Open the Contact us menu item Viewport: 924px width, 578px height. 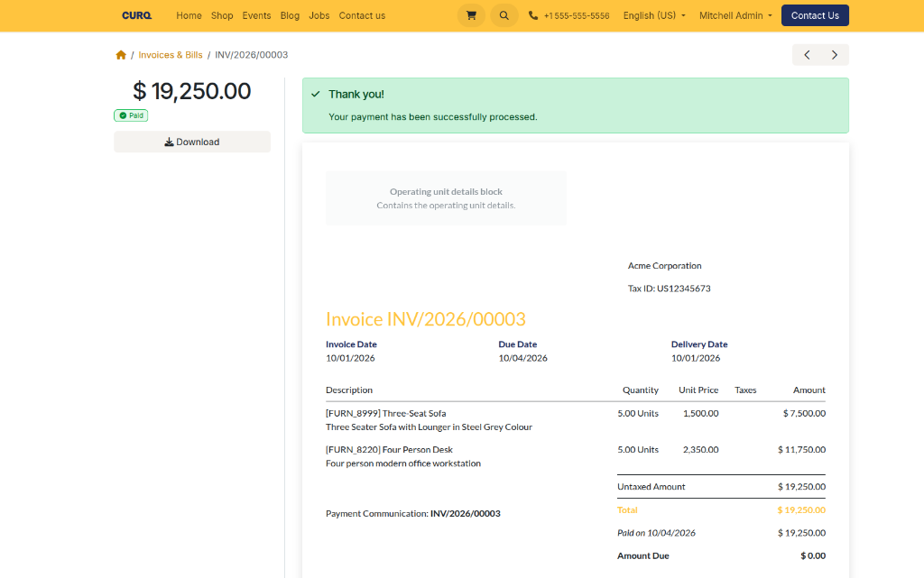click(x=362, y=15)
